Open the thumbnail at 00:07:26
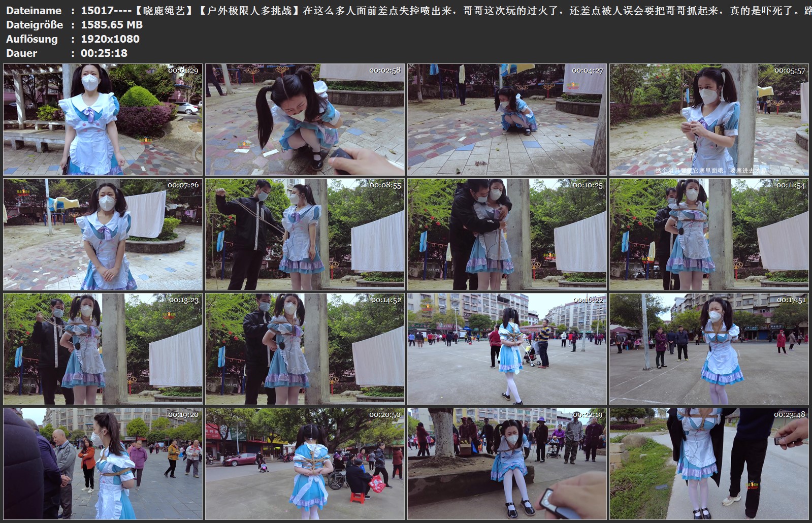 [x=103, y=234]
